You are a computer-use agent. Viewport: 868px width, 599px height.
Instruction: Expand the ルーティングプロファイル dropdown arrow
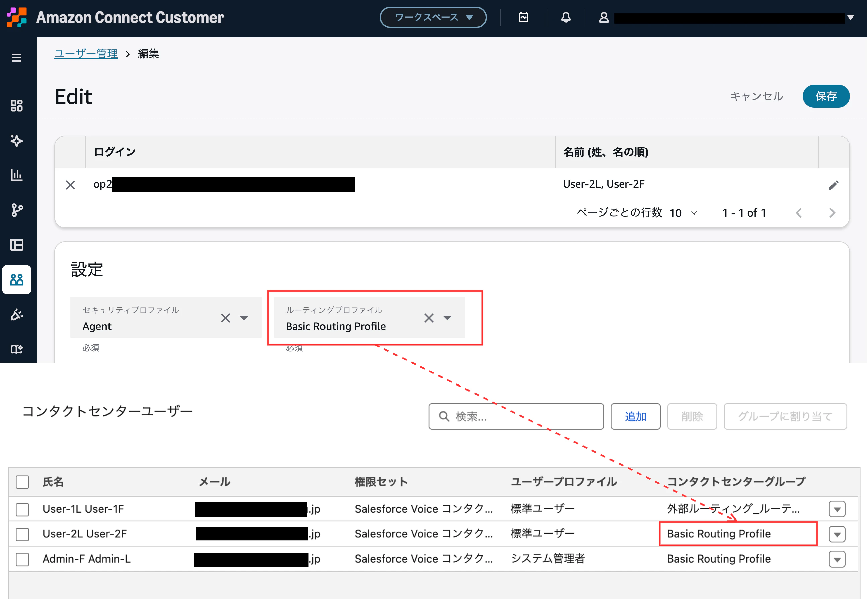pyautogui.click(x=447, y=318)
